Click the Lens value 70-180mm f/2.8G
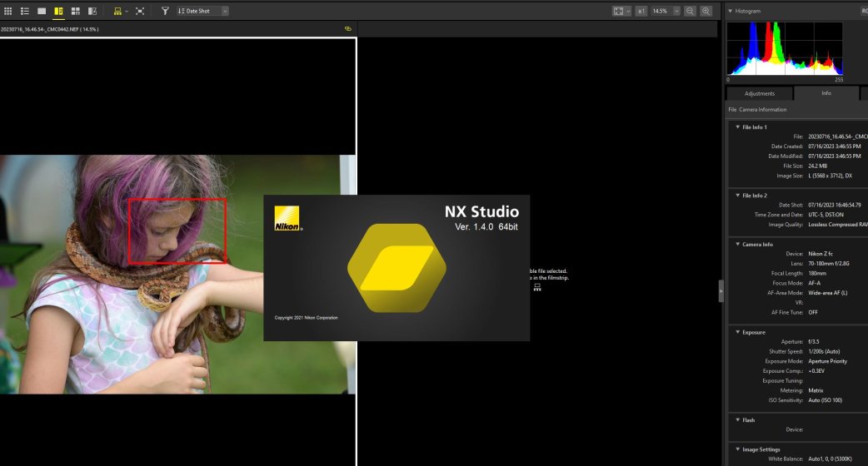868x466 pixels. click(x=828, y=264)
